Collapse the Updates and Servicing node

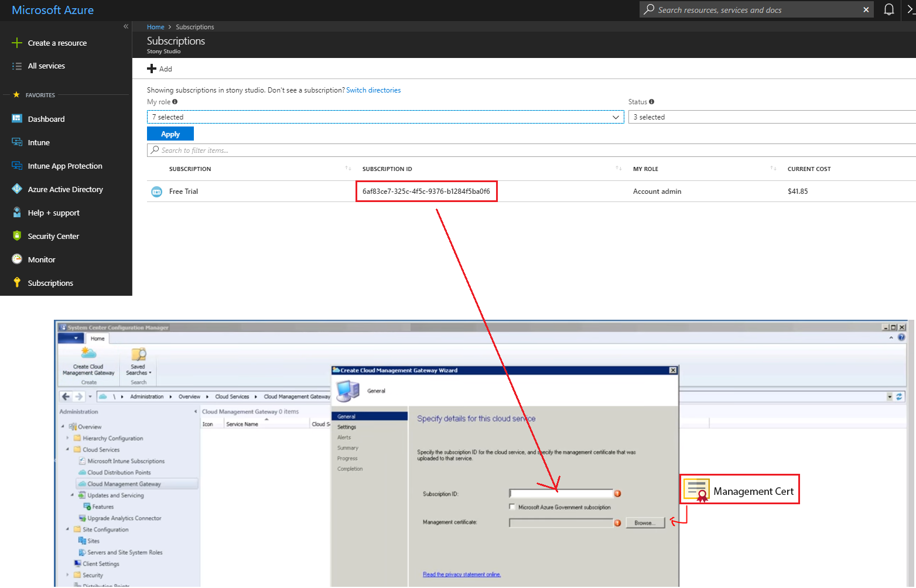click(72, 495)
